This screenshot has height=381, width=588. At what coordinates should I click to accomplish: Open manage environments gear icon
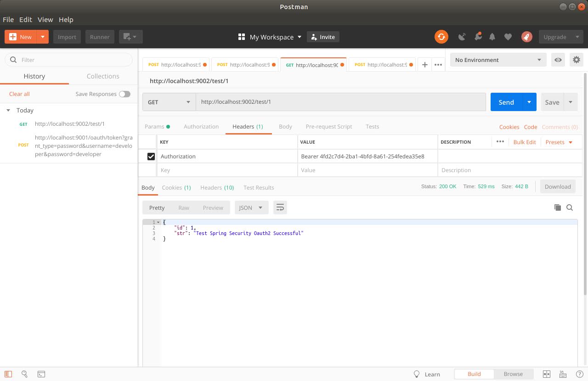pyautogui.click(x=576, y=60)
